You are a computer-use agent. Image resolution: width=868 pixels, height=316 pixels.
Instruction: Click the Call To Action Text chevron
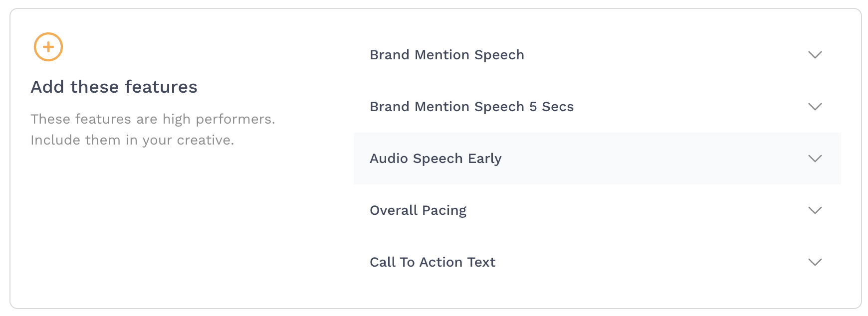click(x=815, y=262)
